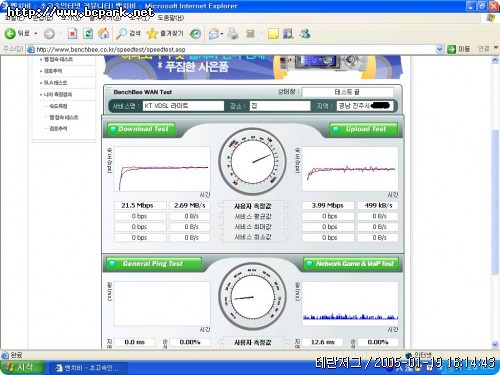Open the 도움말(H) Help menu

tap(170, 18)
